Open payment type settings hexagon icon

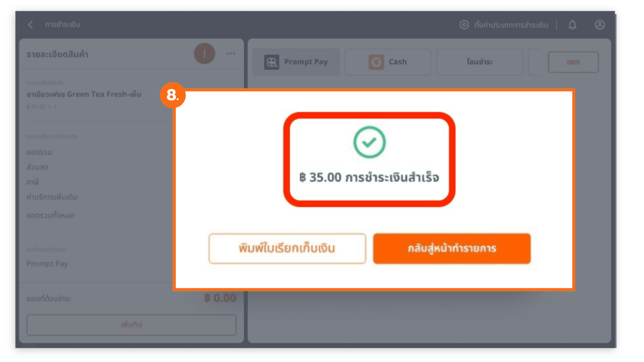click(x=464, y=25)
